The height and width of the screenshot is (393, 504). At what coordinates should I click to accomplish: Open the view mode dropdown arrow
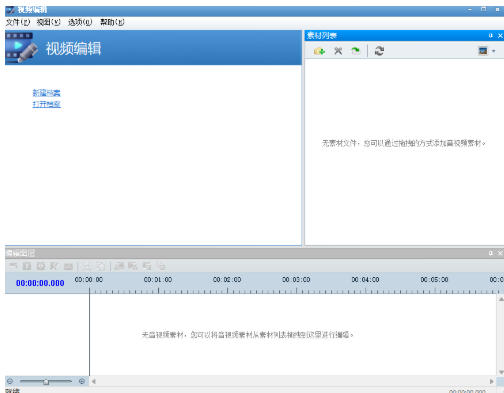click(494, 51)
